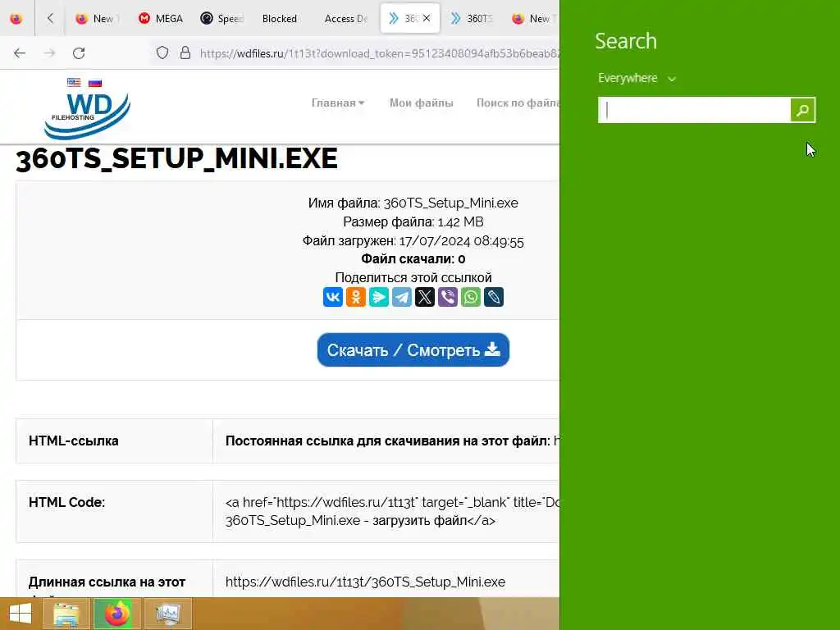Share the link via Telegram icon
The height and width of the screenshot is (630, 840).
[x=402, y=297]
